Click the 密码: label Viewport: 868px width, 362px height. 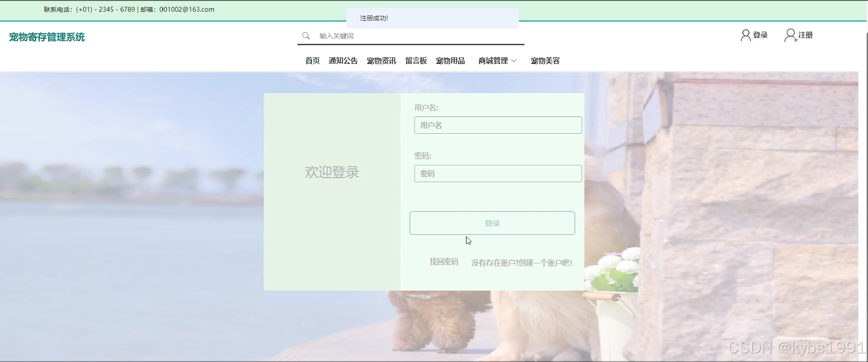click(423, 156)
